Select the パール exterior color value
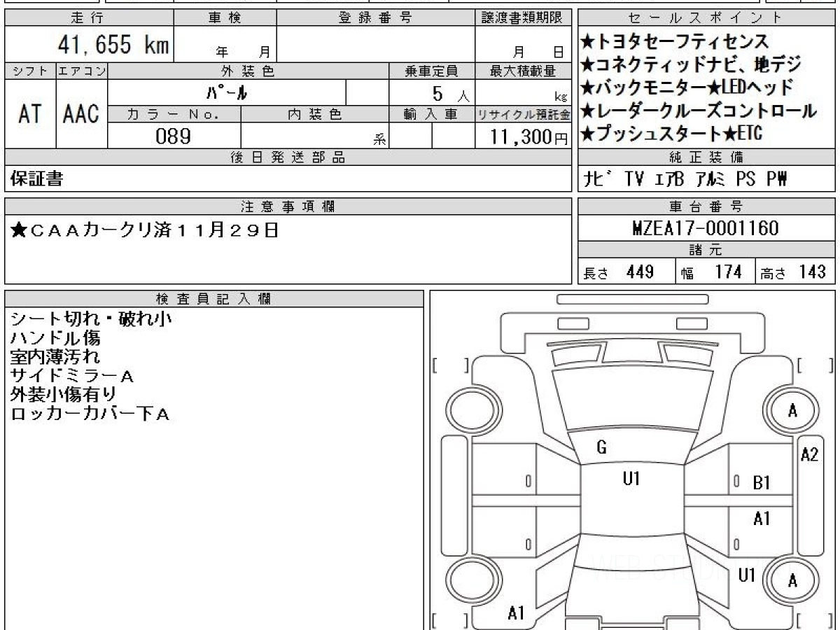The width and height of the screenshot is (840, 630). (227, 92)
